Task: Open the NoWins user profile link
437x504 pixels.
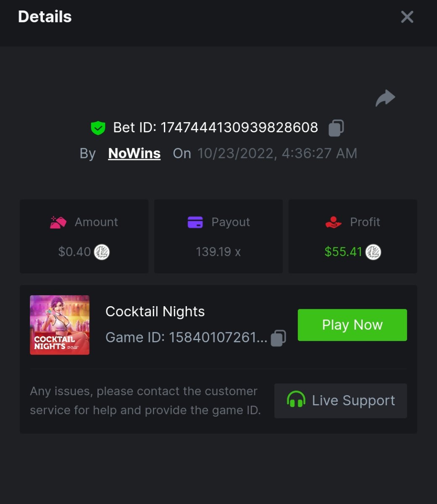Action: click(x=134, y=153)
